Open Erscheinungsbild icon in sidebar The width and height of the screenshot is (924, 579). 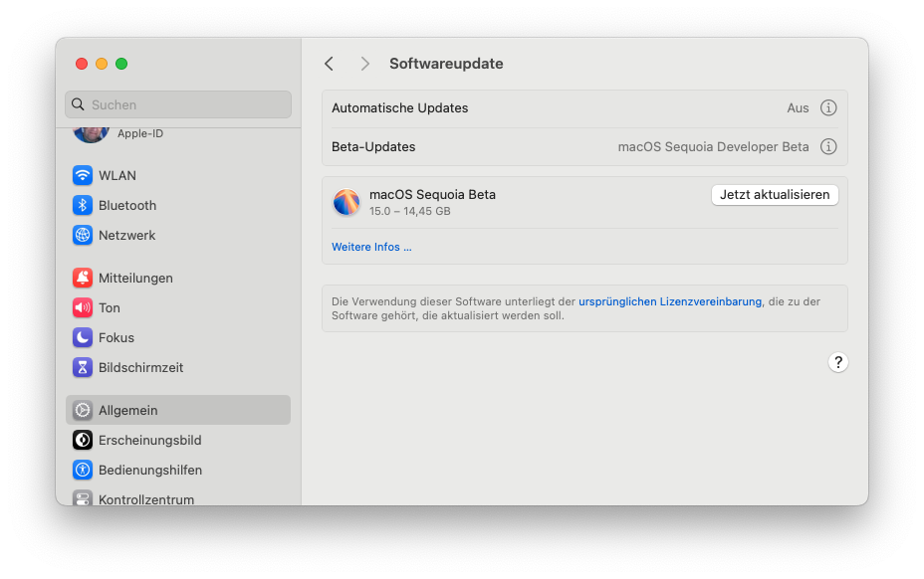[83, 440]
